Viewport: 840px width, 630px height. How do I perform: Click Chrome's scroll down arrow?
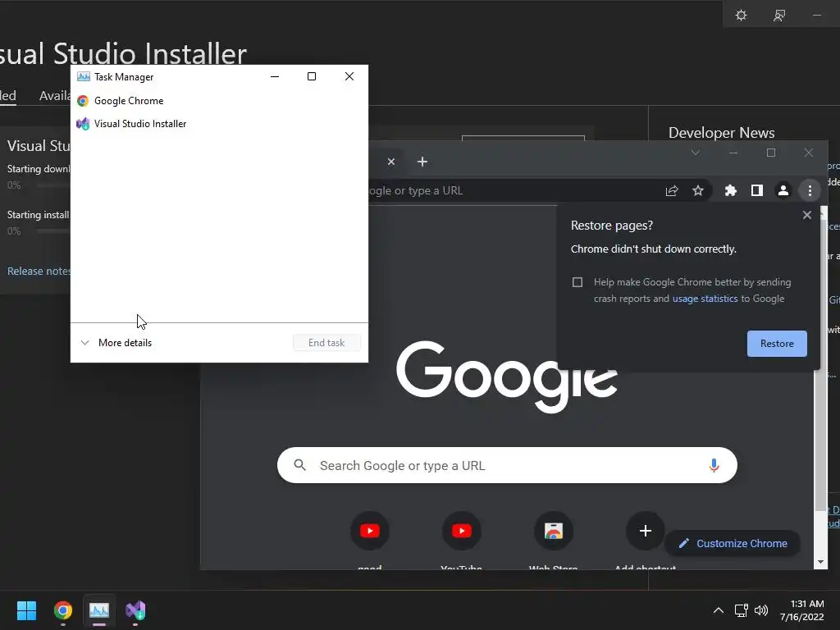820,563
